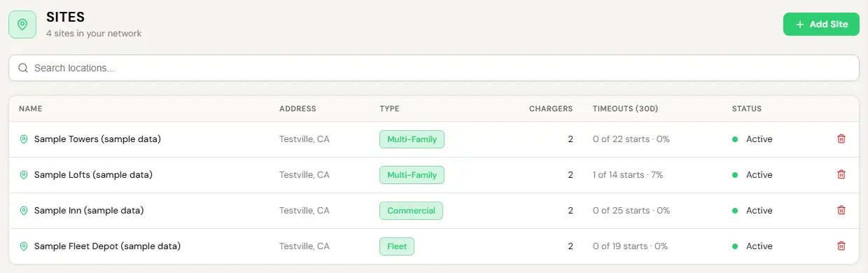The width and height of the screenshot is (868, 273).
Task: Click Testville, CA address in Fleet Depot row
Action: [x=304, y=246]
